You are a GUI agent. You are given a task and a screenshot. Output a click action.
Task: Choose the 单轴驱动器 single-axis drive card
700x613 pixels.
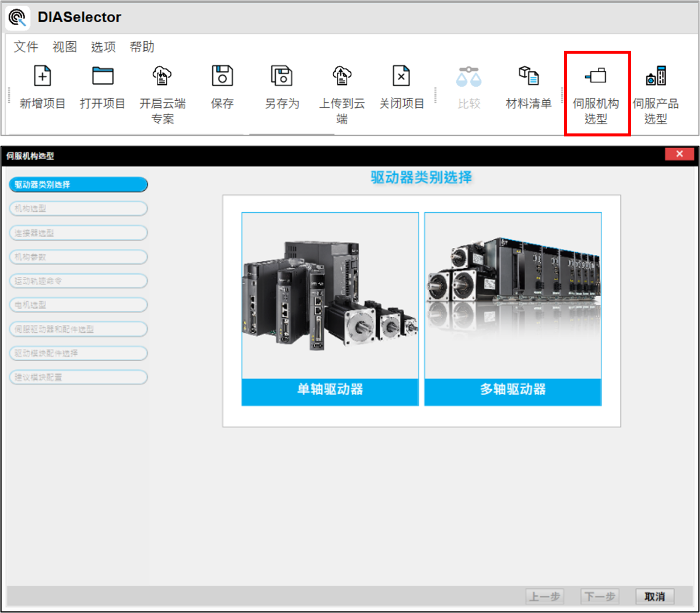pos(330,309)
